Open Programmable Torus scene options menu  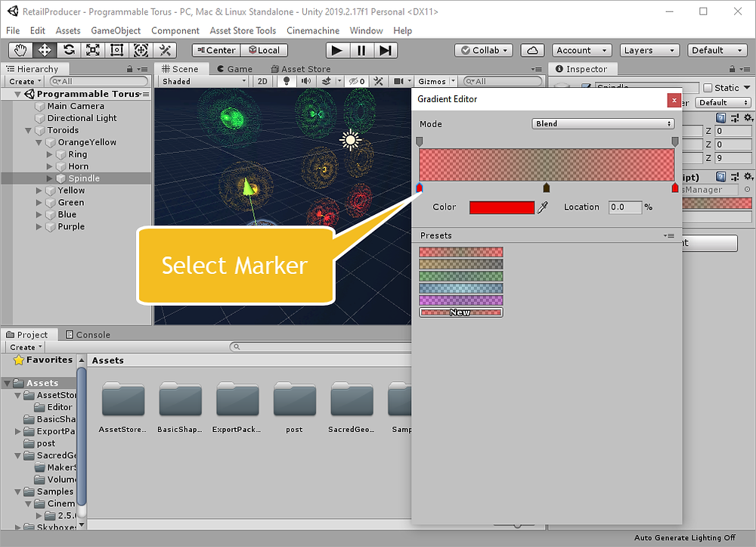146,94
